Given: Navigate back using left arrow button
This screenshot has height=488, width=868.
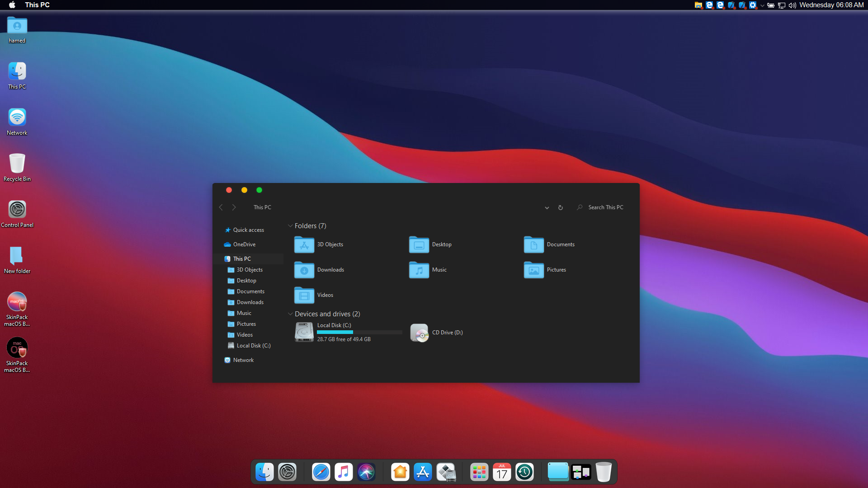Looking at the screenshot, I should point(221,207).
